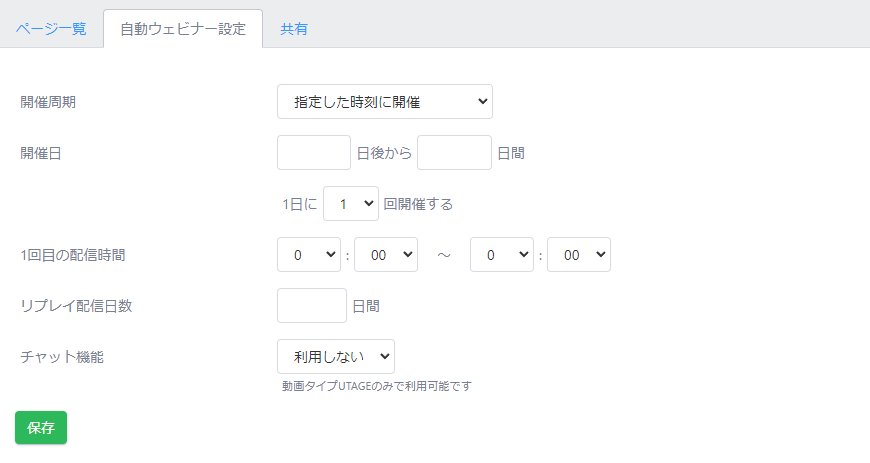
Task: Open the end minute dropdown for 1回目の配信時間
Action: (579, 255)
